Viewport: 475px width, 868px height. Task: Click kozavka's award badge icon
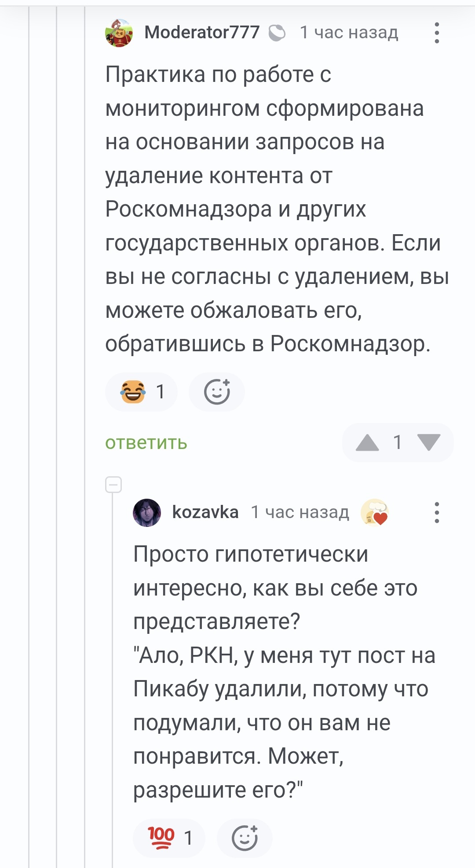(x=374, y=512)
